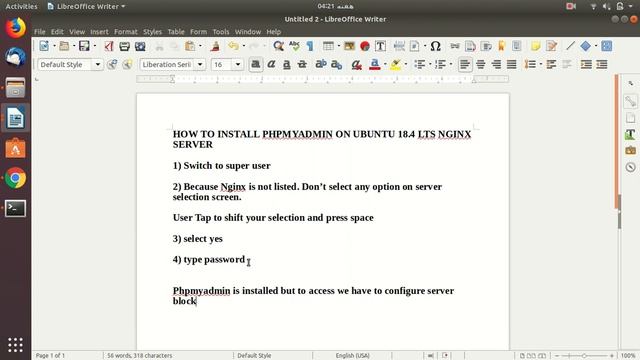
Task: Apply red font color swatch
Action: pos(375,64)
